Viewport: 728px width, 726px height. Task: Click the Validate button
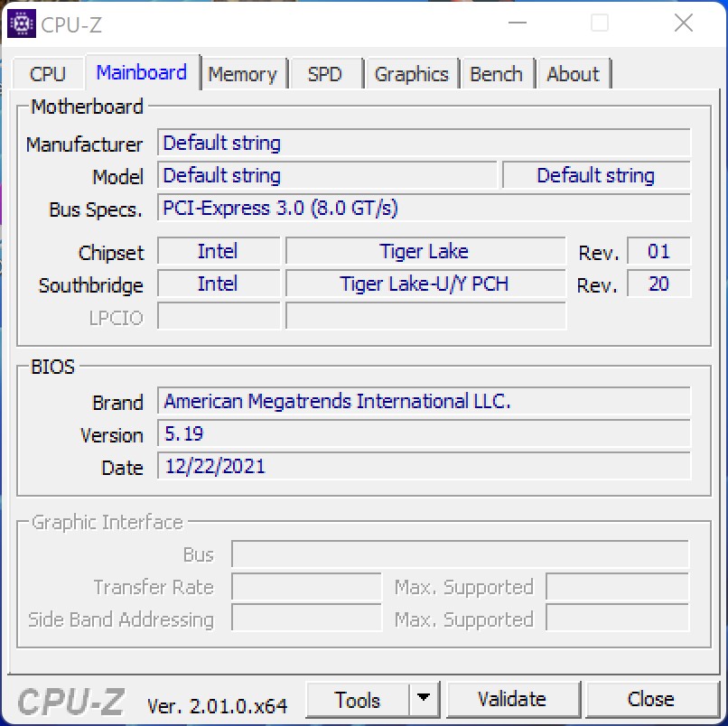point(512,699)
